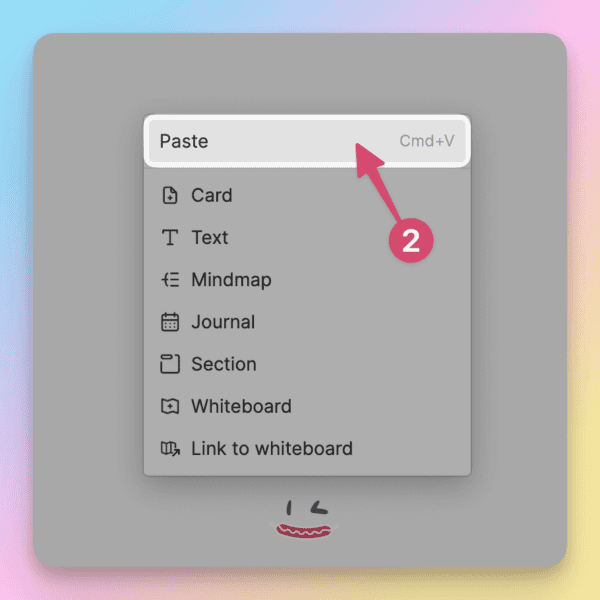600x600 pixels.
Task: Click the Card icon with plus sign
Action: pos(170,195)
